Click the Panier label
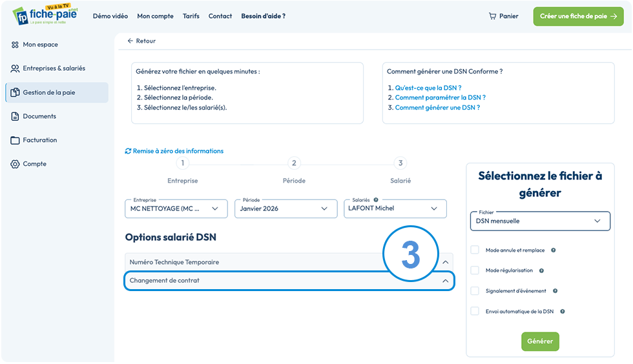Image resolution: width=633 pixels, height=364 pixels. [x=509, y=16]
